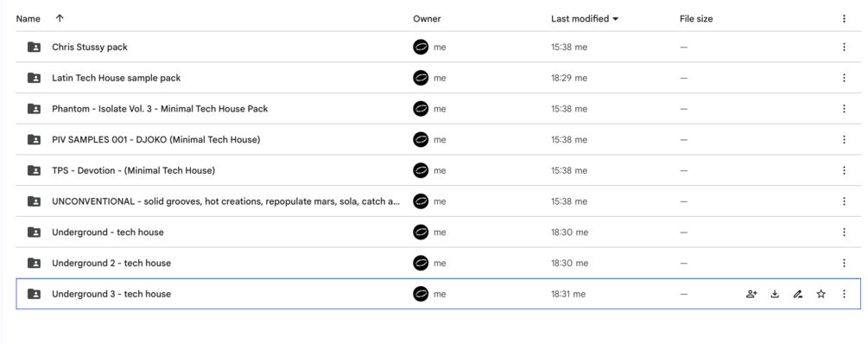
Task: Open more actions for Underground 2 folder
Action: (844, 263)
